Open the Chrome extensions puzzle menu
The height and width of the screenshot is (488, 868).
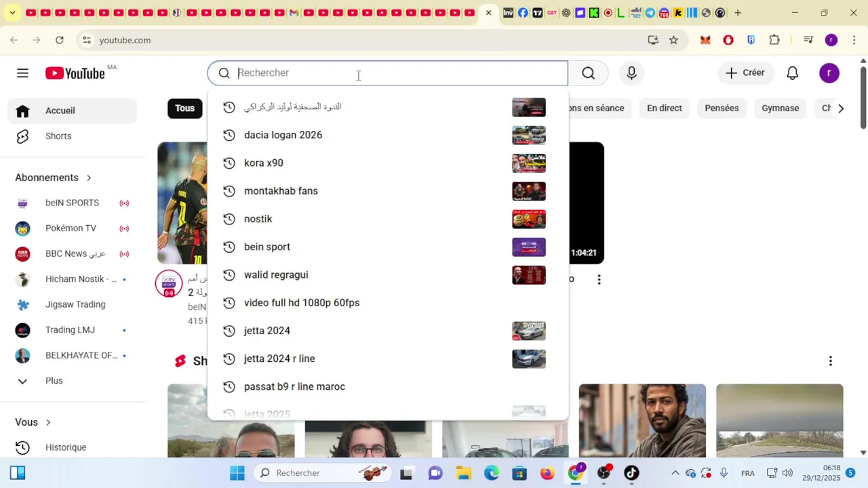pos(774,40)
